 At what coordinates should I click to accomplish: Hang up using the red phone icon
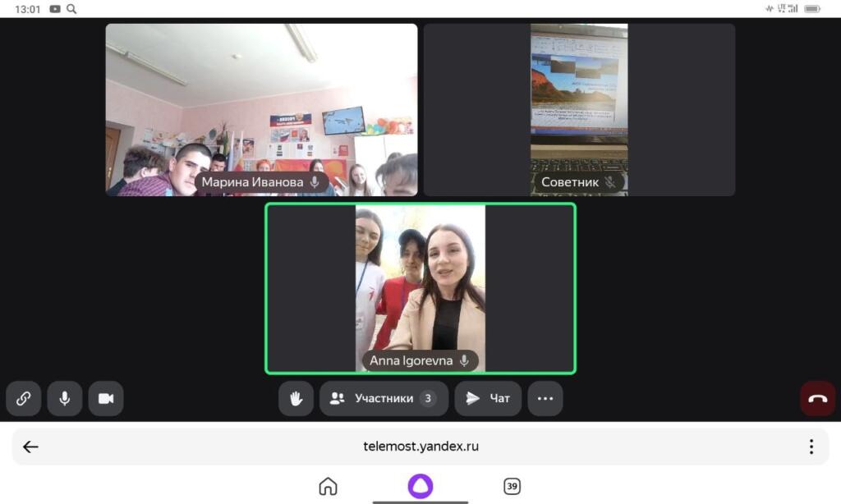point(817,398)
